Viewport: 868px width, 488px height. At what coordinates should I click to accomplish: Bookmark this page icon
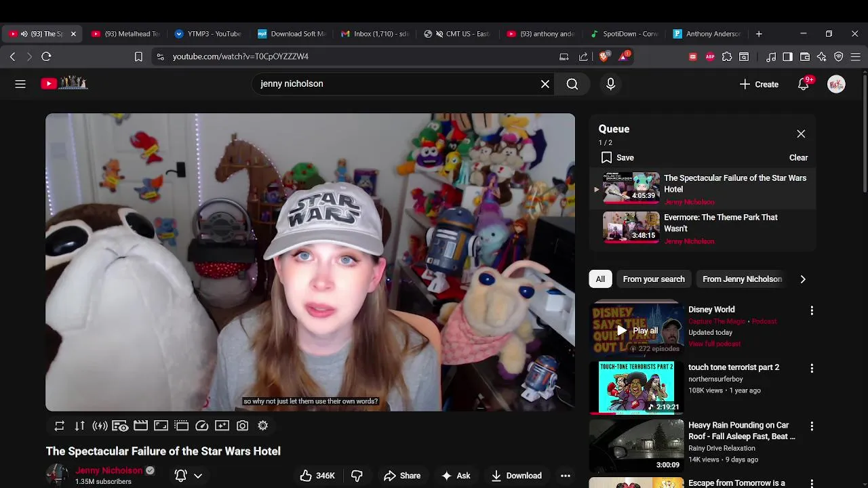click(138, 57)
